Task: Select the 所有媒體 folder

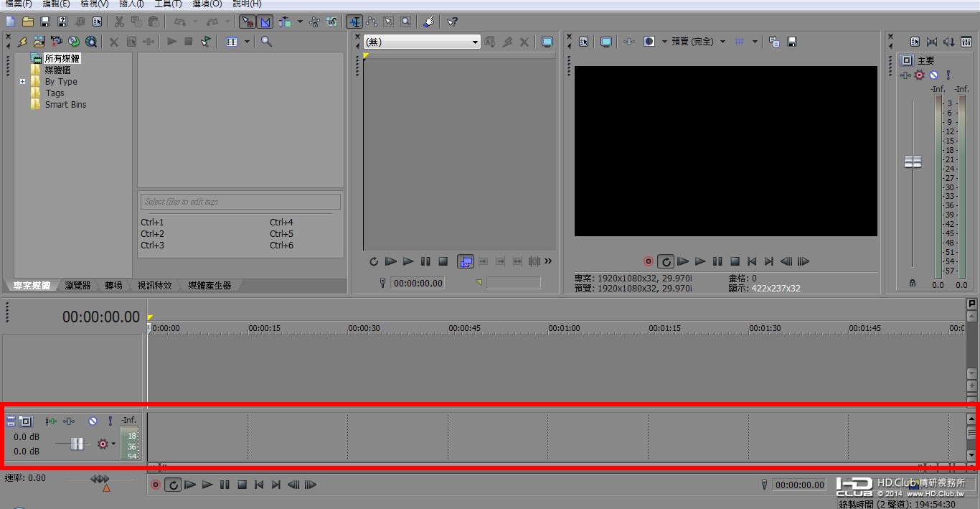Action: pyautogui.click(x=62, y=59)
